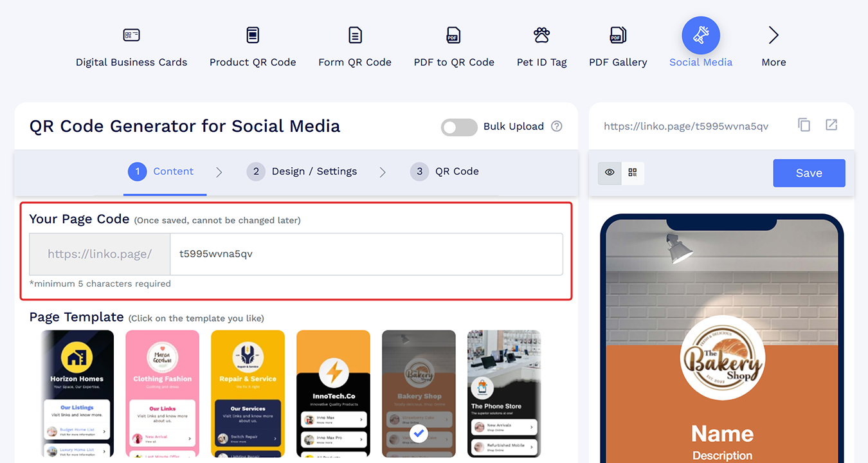Click chevron after Content step

pyautogui.click(x=219, y=172)
